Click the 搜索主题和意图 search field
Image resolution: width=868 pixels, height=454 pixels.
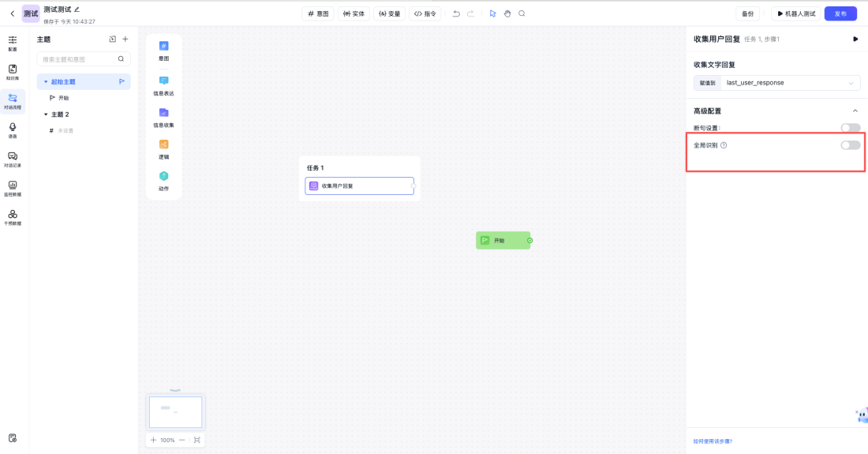pos(79,59)
